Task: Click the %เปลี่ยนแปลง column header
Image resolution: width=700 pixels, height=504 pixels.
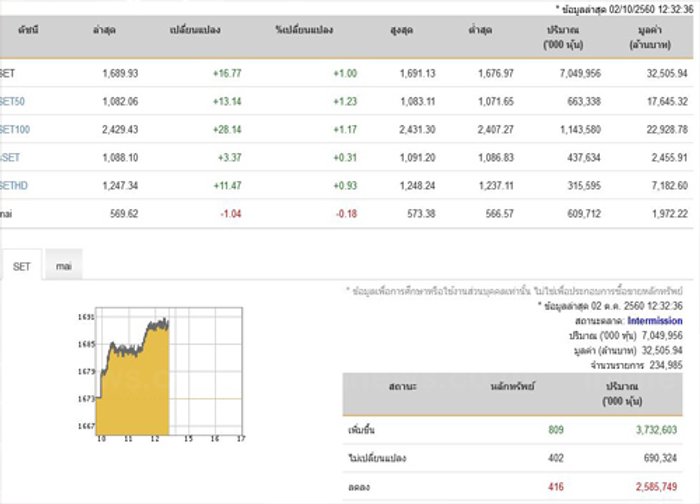Action: tap(304, 30)
